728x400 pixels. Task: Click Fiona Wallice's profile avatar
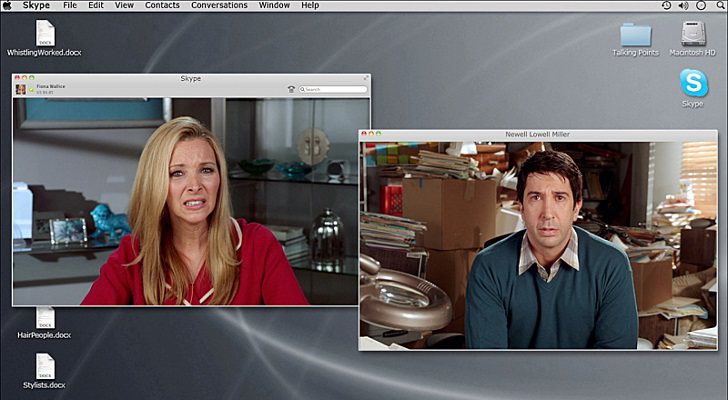tap(21, 89)
